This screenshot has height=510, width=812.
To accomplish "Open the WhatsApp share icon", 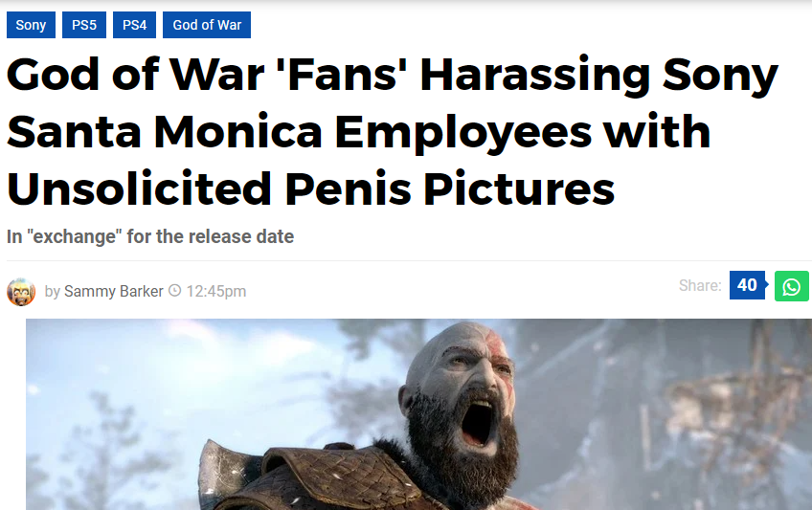I will (791, 286).
